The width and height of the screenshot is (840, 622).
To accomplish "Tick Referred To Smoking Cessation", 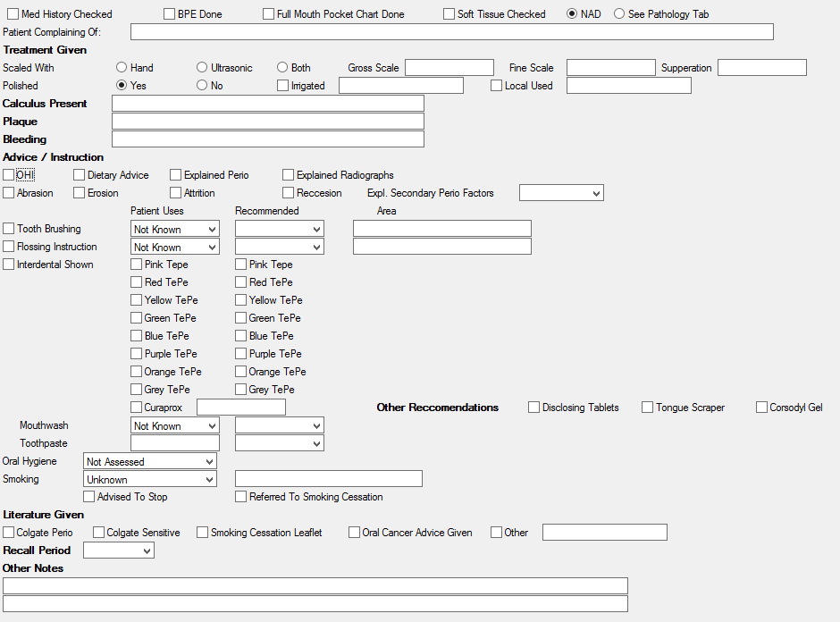I will coord(241,496).
